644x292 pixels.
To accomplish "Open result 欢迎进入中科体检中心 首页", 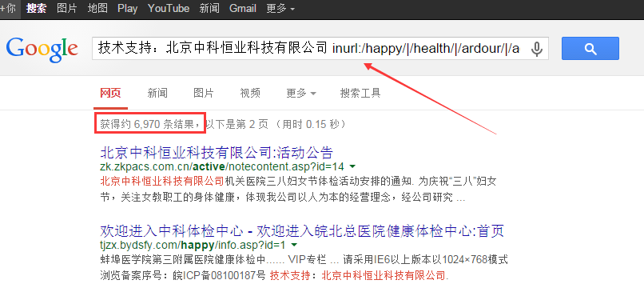I will [302, 231].
